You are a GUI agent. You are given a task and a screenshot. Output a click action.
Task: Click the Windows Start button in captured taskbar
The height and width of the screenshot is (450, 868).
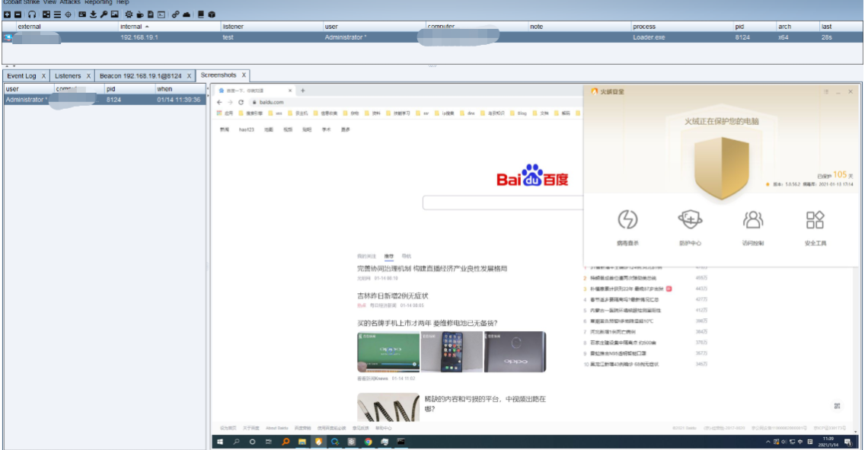point(220,442)
